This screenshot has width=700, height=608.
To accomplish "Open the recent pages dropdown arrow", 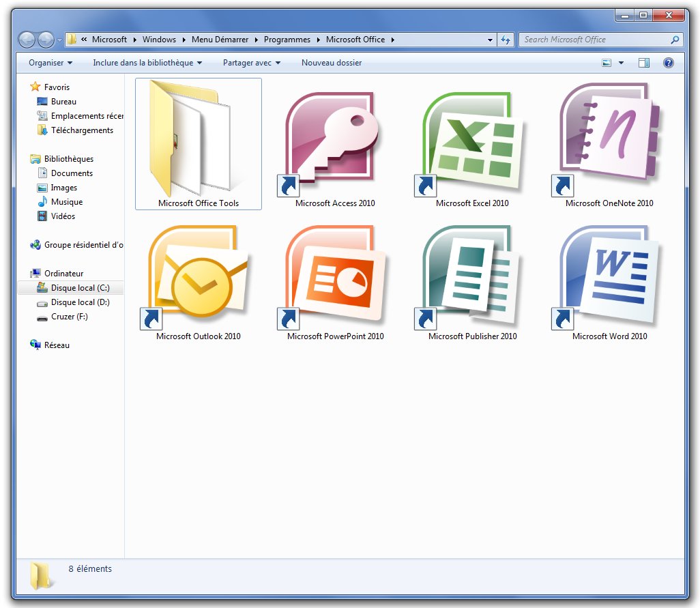I will click(x=59, y=40).
